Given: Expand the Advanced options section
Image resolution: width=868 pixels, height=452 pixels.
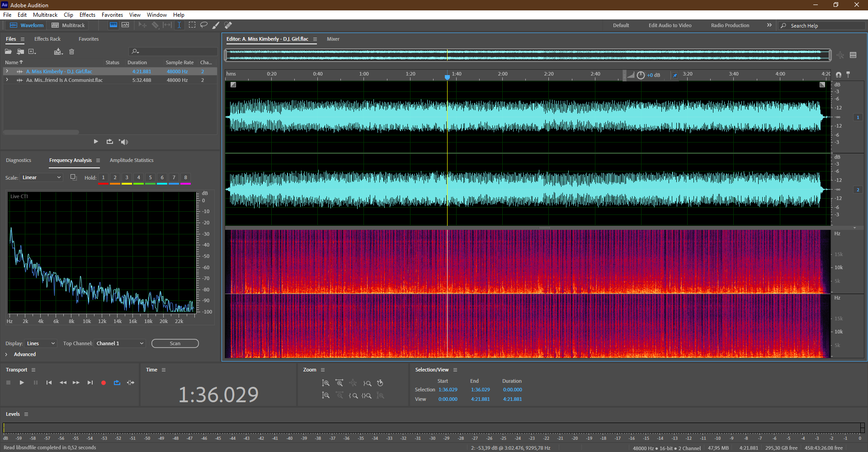Looking at the screenshot, I should (x=20, y=354).
